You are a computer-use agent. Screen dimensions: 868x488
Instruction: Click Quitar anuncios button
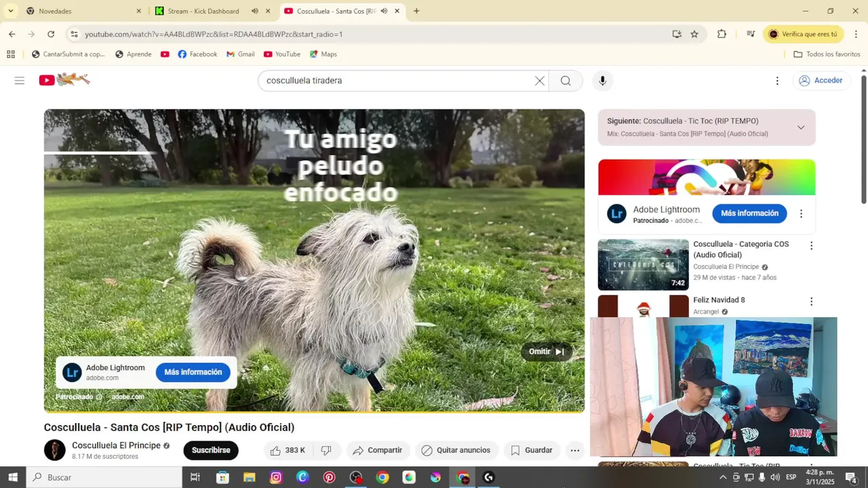coord(456,450)
